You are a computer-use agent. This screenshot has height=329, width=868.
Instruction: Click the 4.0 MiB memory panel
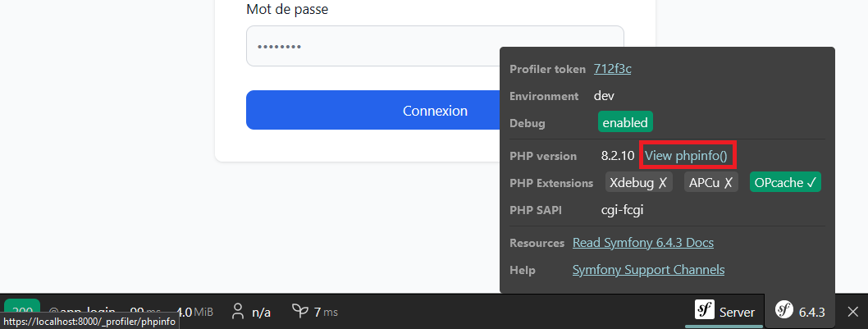click(x=195, y=312)
